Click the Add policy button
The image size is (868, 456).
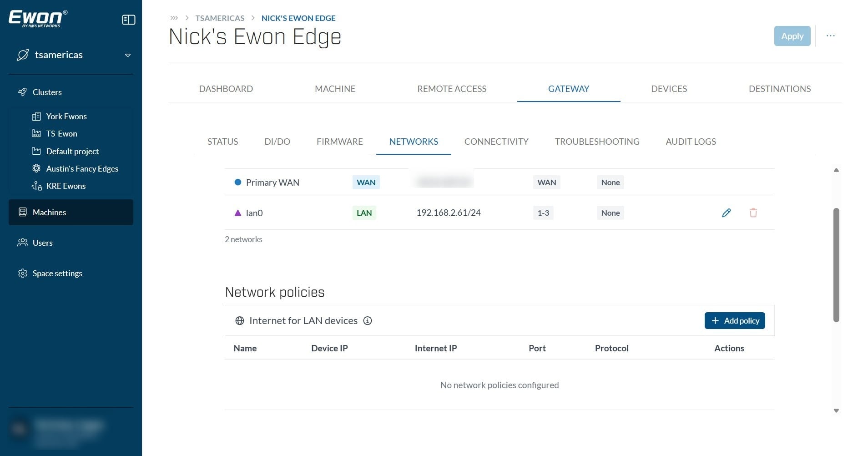735,320
